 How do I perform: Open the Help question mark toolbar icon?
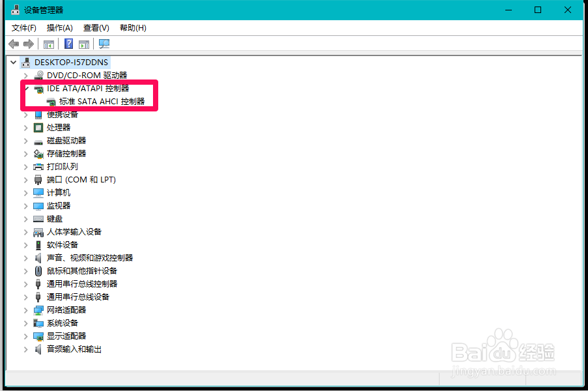pyautogui.click(x=68, y=44)
